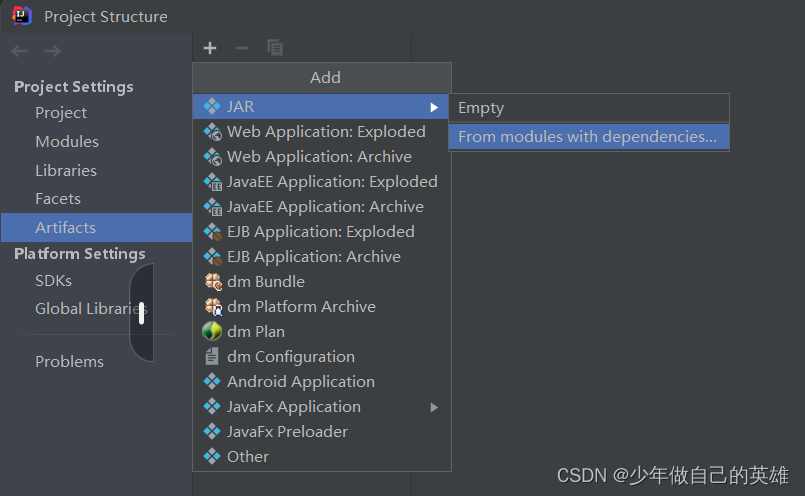The height and width of the screenshot is (496, 805).
Task: Open Modules settings page
Action: [67, 142]
